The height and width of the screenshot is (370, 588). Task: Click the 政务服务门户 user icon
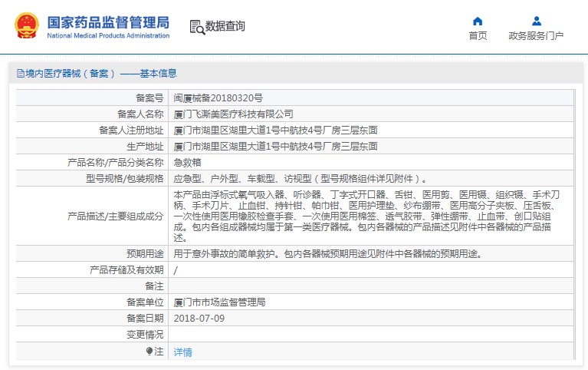[x=536, y=21]
